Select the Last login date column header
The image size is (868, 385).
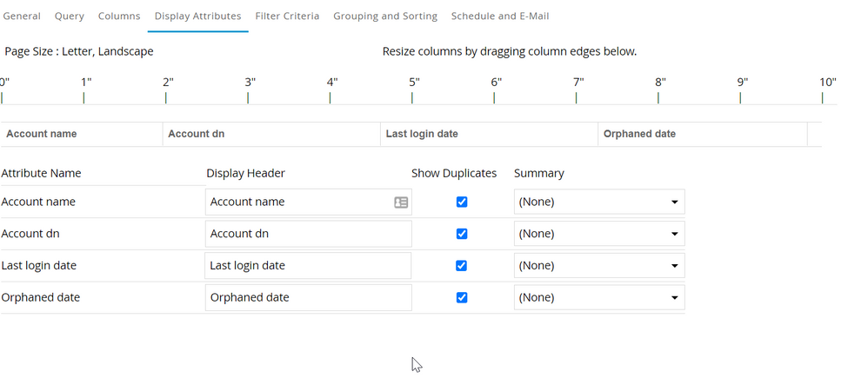pyautogui.click(x=490, y=134)
